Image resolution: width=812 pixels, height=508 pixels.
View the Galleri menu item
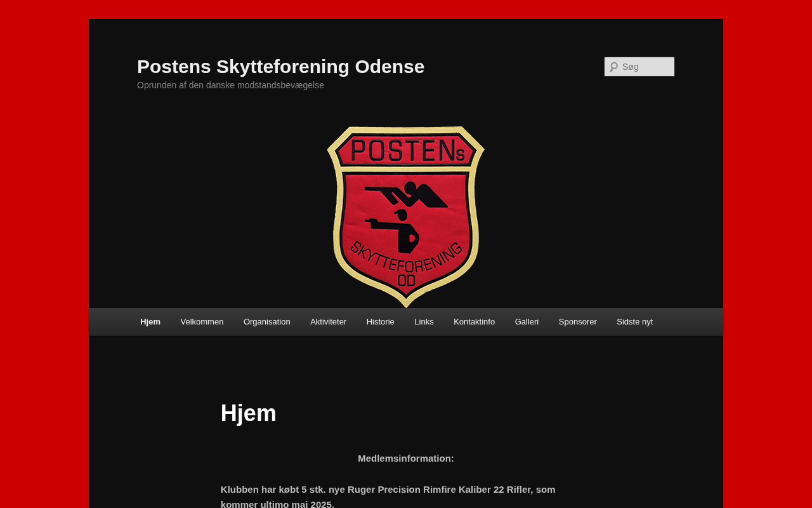pos(527,322)
